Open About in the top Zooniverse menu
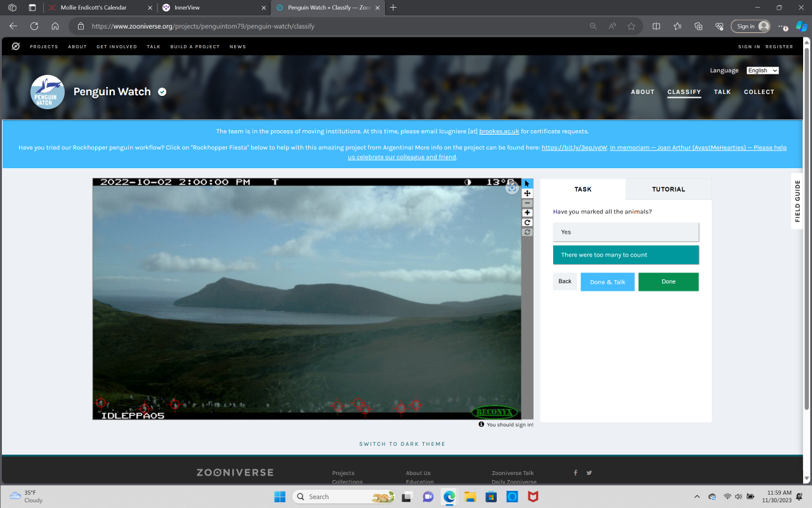812x508 pixels. point(77,47)
